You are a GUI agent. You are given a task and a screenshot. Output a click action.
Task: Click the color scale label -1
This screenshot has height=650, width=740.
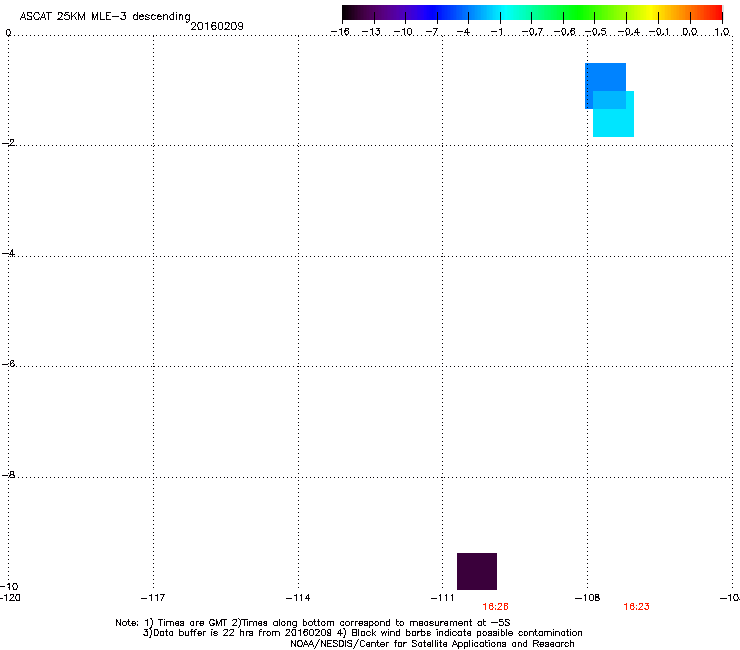[x=496, y=32]
